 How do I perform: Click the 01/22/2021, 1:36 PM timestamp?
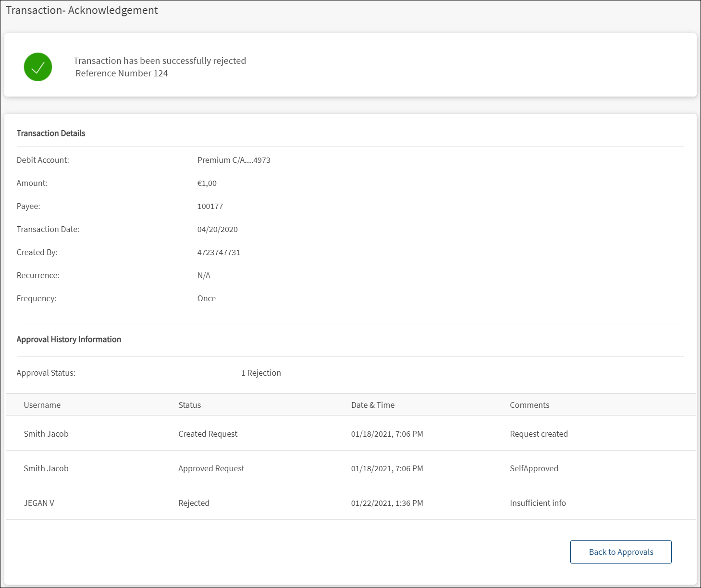[387, 503]
